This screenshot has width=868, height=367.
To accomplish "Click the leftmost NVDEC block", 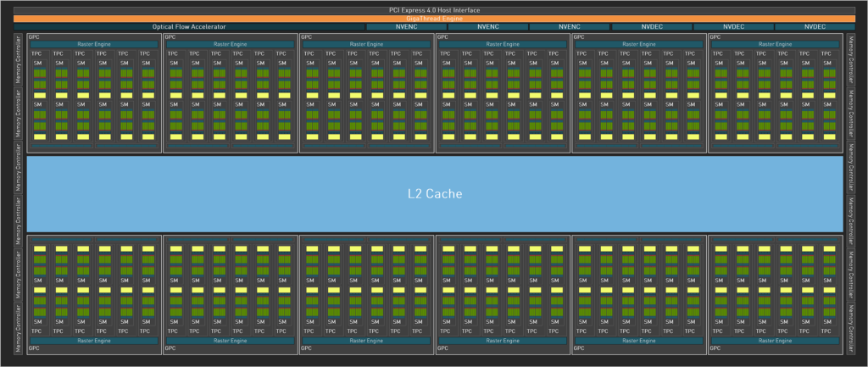I will coord(651,27).
